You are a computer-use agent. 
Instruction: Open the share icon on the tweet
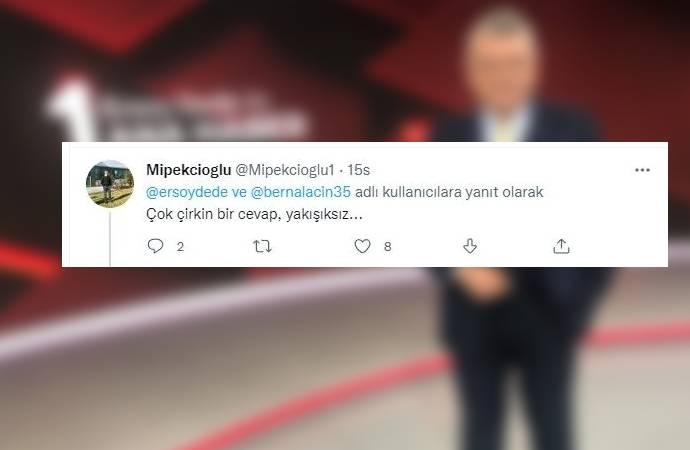pyautogui.click(x=561, y=246)
